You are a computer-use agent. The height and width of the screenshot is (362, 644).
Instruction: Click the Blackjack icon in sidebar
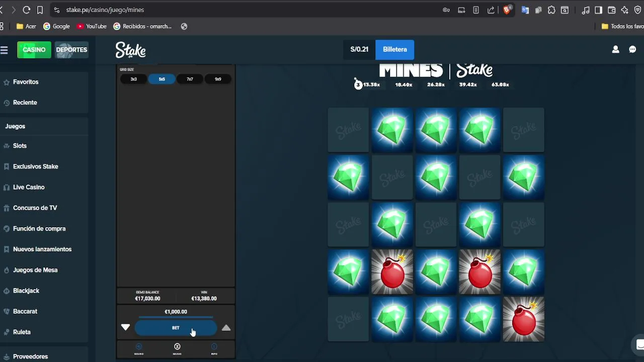tap(7, 291)
